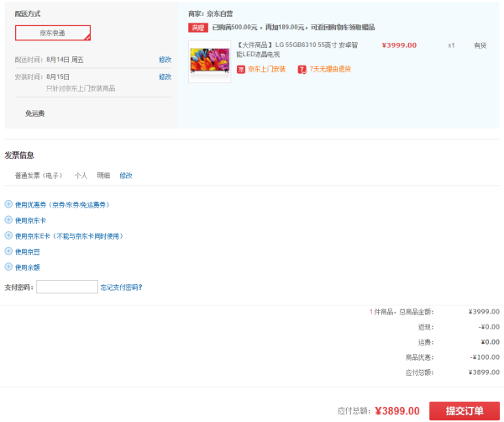504x422 pixels.
Task: Expand plus icon for 使用京豆
Action: [x=8, y=251]
